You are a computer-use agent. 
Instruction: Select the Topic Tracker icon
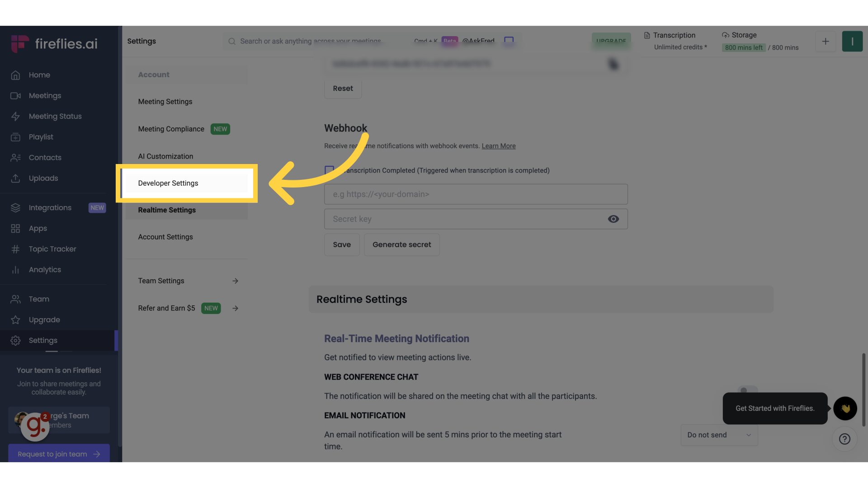[x=15, y=249]
